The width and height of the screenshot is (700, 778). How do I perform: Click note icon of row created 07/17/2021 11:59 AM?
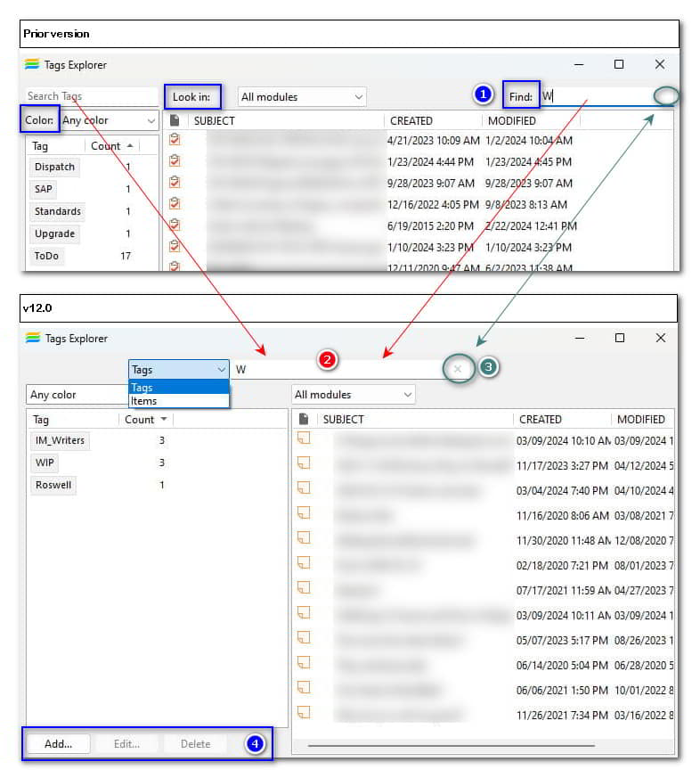304,587
